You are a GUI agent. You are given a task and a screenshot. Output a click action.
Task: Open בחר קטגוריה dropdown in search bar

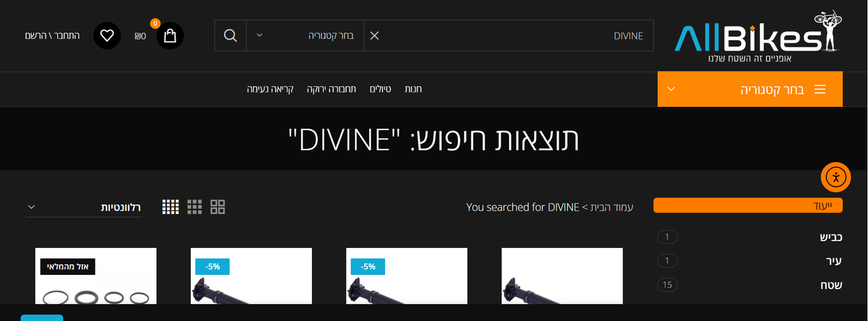[x=305, y=35]
